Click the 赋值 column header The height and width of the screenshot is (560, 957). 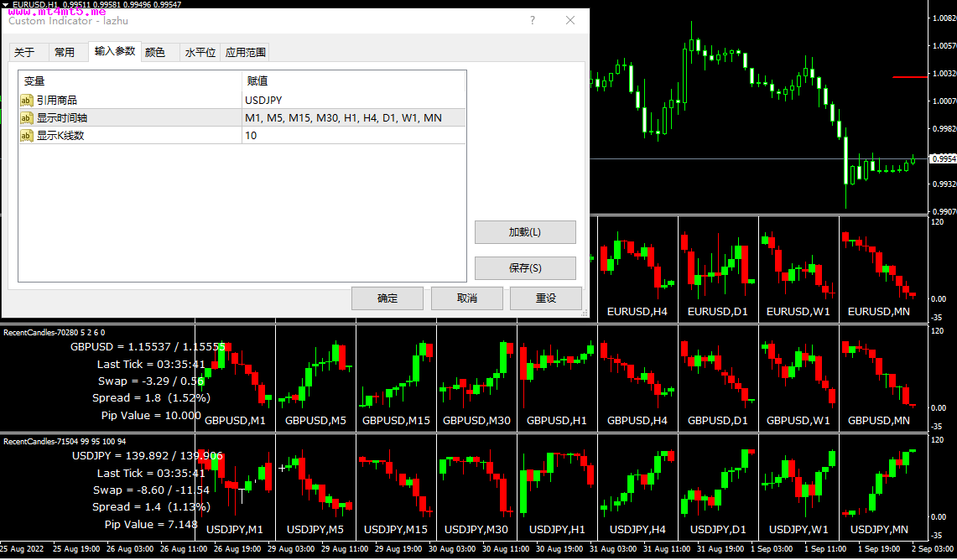click(353, 81)
